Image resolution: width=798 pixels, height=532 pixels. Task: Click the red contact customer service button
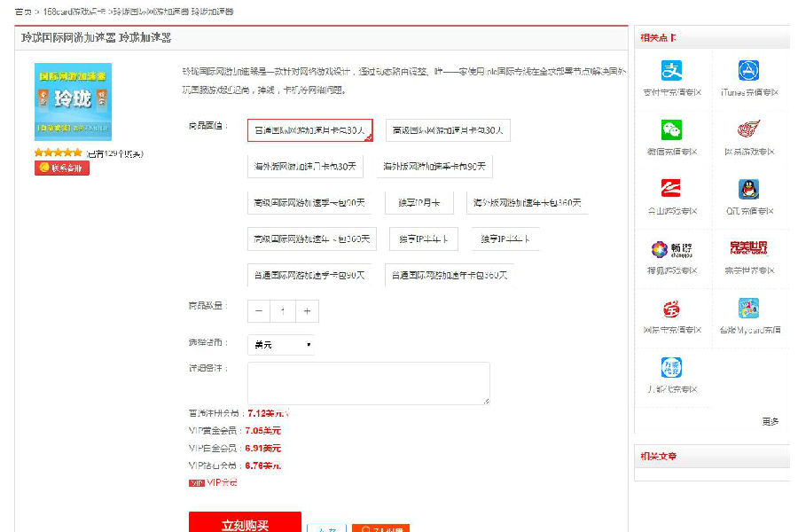click(x=61, y=168)
